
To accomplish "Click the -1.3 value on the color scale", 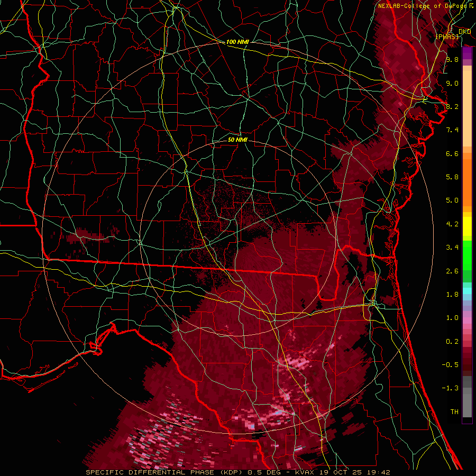I will [x=450, y=388].
